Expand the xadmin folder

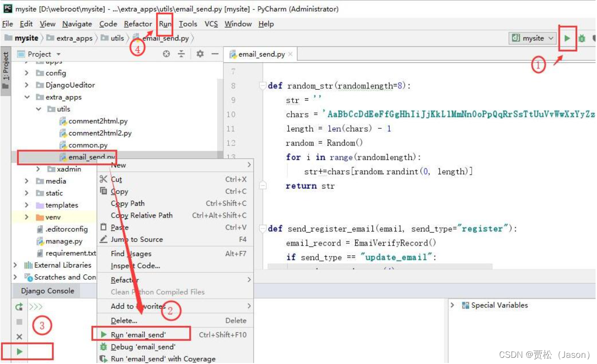(x=39, y=169)
